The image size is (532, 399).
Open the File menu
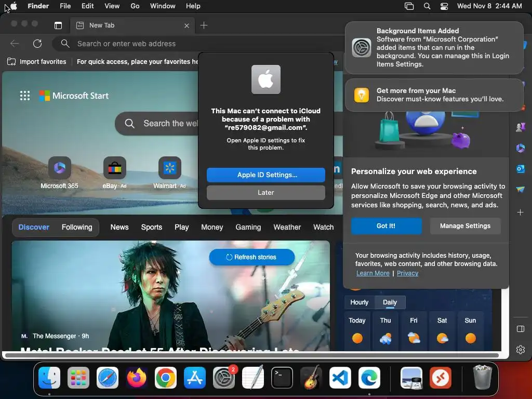point(65,6)
